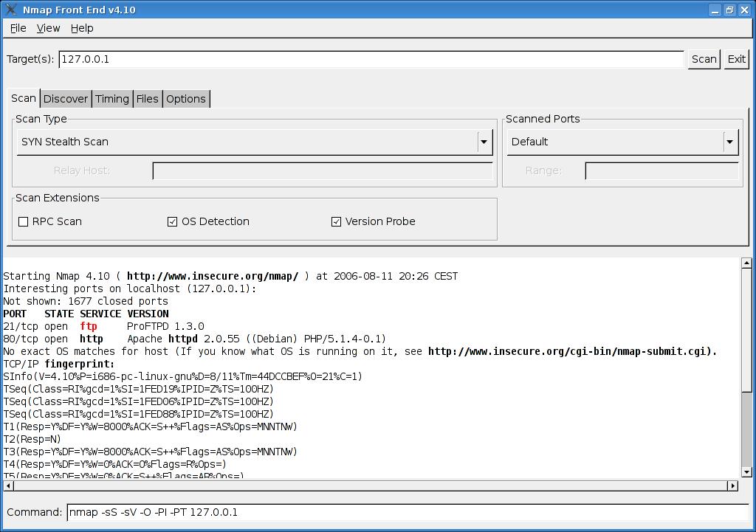Click the nmap-submit.cgi URL in output

(572, 351)
